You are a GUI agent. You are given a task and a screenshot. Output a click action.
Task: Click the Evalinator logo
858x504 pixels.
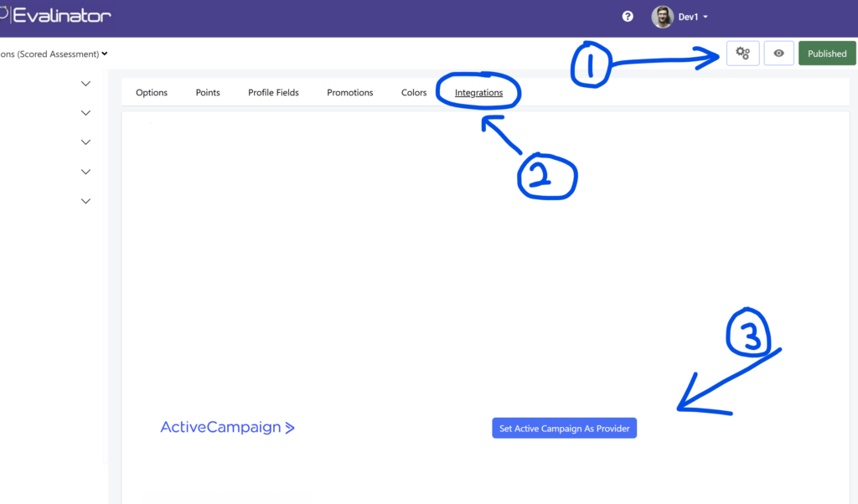pyautogui.click(x=55, y=15)
